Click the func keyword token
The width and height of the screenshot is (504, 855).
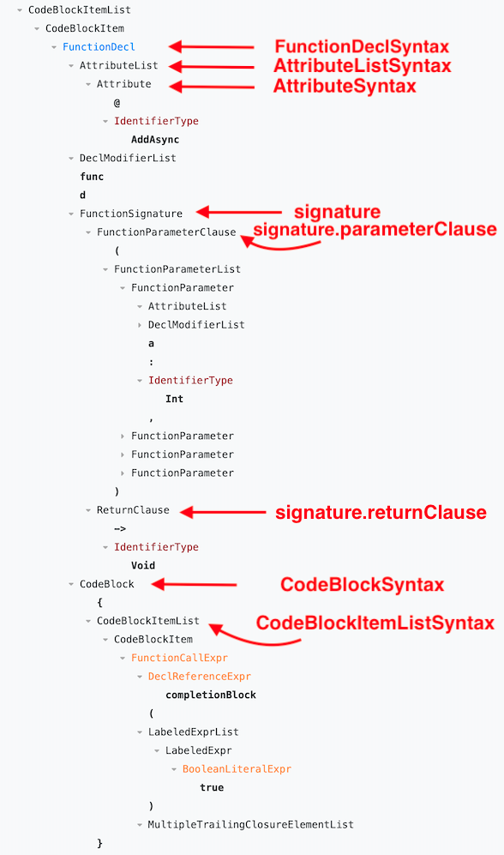[x=92, y=176]
